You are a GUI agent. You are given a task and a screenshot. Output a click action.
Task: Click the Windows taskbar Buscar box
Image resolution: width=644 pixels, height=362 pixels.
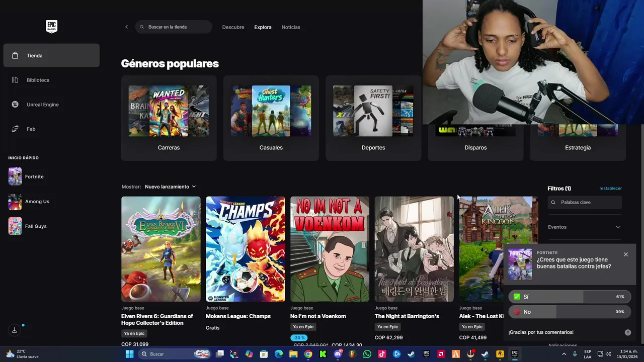click(x=174, y=354)
